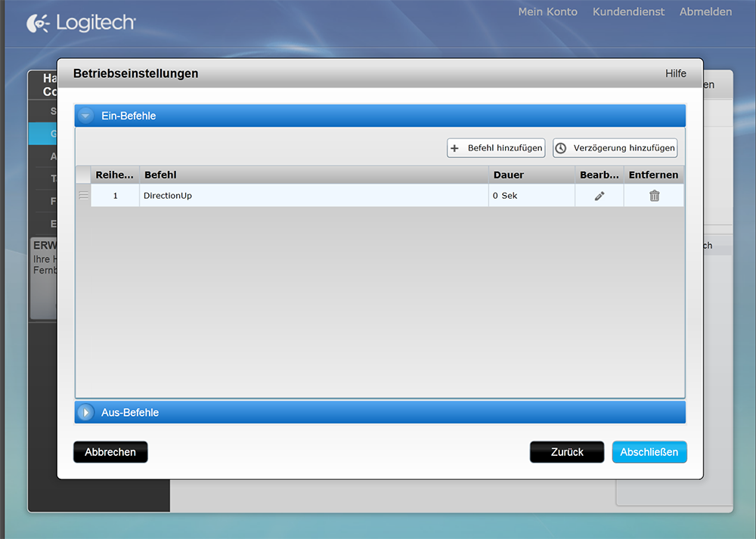Log out using Abmelden

click(x=705, y=12)
